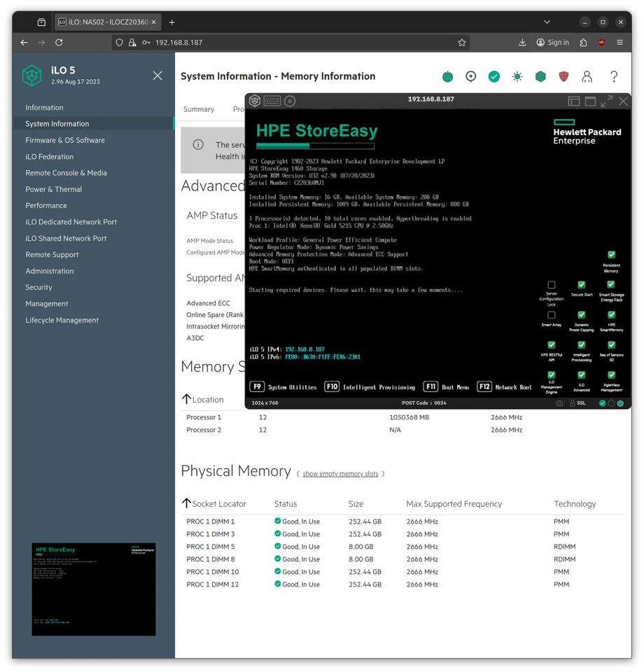Click Technology column header
The image size is (644, 672).
[575, 504]
